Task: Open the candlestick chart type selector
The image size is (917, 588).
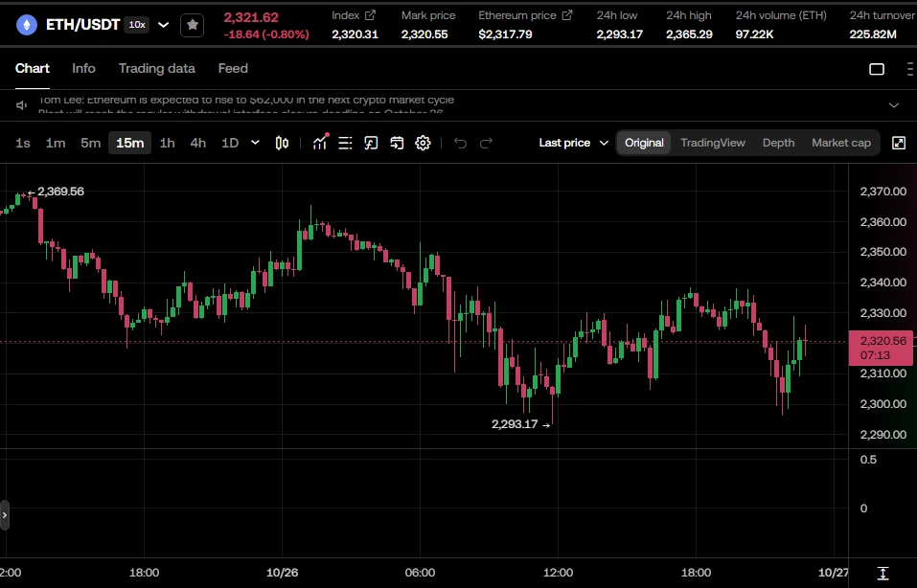Action: (282, 144)
